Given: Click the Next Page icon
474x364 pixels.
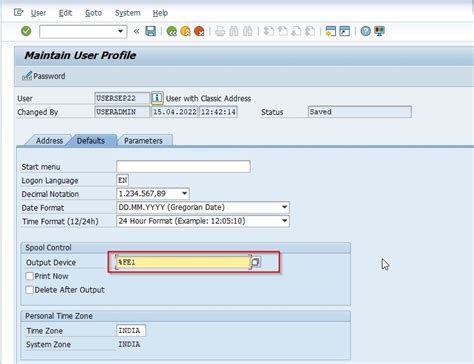Looking at the screenshot, I should click(x=296, y=32).
